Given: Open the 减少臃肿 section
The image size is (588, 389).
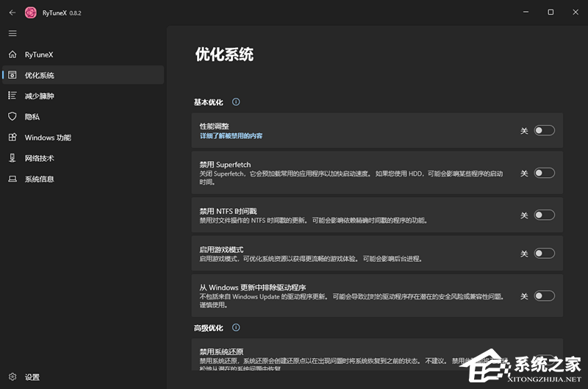Looking at the screenshot, I should (83, 96).
